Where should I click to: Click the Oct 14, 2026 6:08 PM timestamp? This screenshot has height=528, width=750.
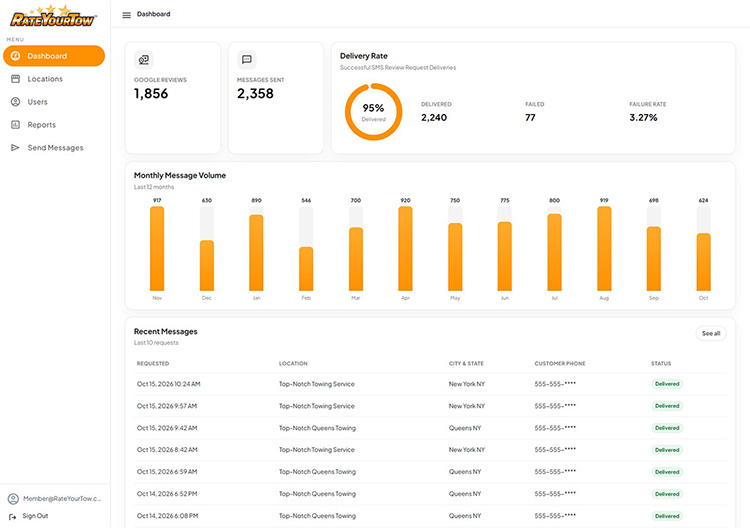click(167, 516)
